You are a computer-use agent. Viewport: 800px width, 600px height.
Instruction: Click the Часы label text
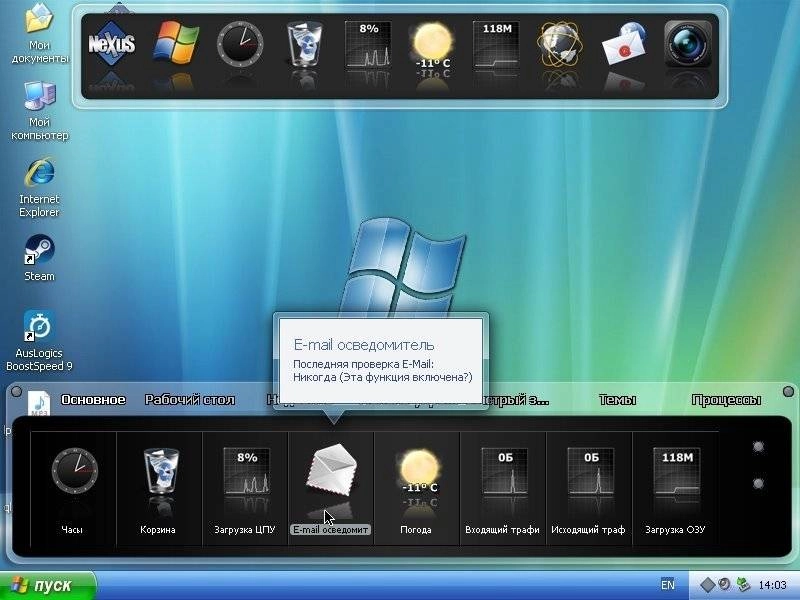click(x=72, y=530)
